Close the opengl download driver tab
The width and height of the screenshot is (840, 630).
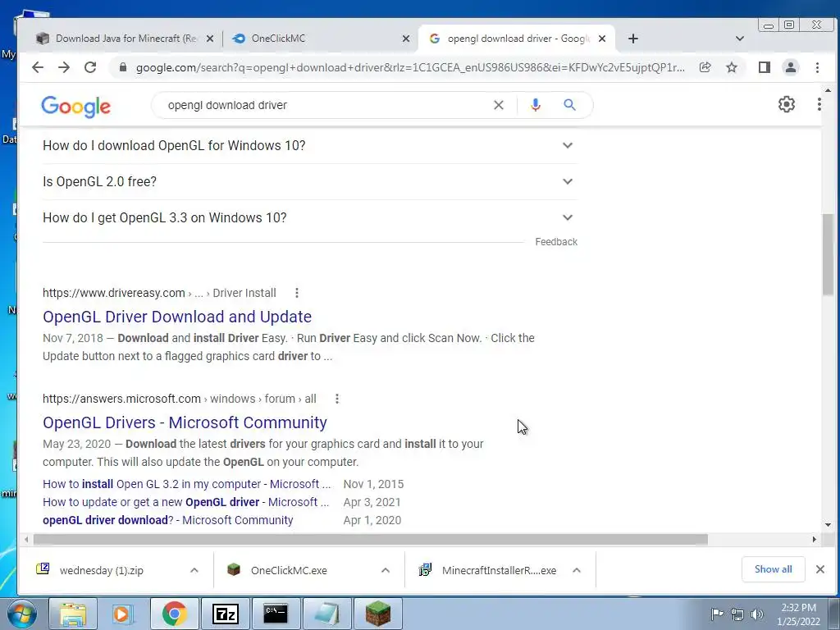(602, 39)
